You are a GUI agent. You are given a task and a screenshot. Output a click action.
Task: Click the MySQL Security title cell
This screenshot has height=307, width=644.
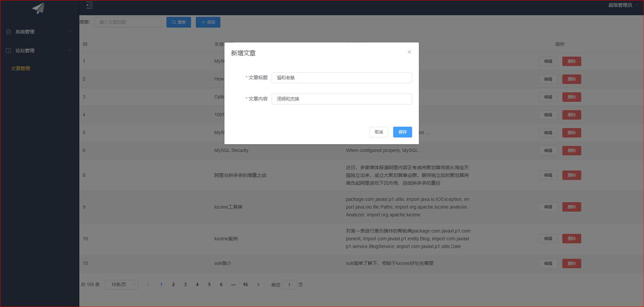(231, 151)
